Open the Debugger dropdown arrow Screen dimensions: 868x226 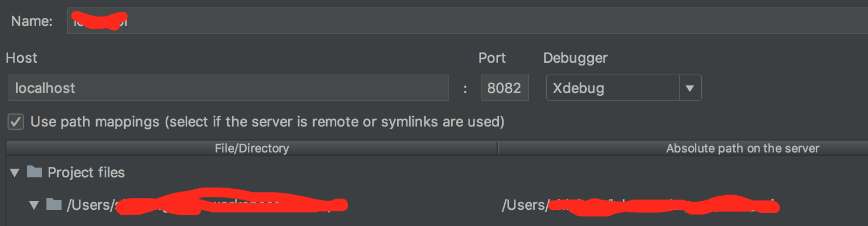690,88
